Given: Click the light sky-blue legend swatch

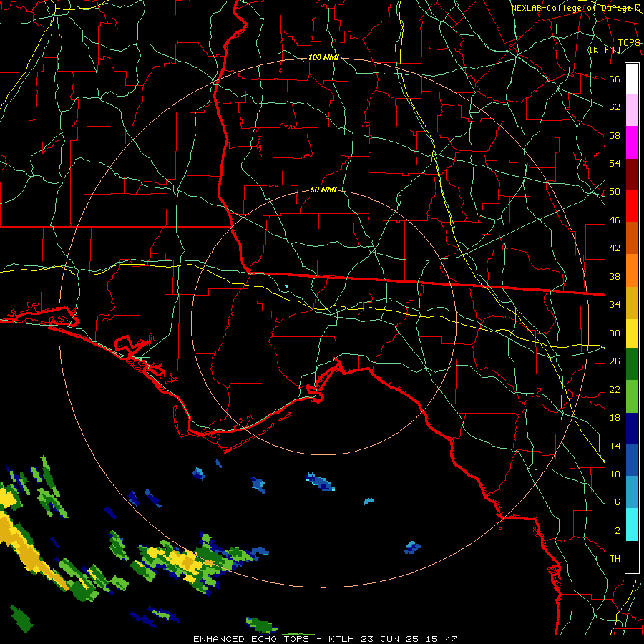Looking at the screenshot, I should click(x=632, y=492).
